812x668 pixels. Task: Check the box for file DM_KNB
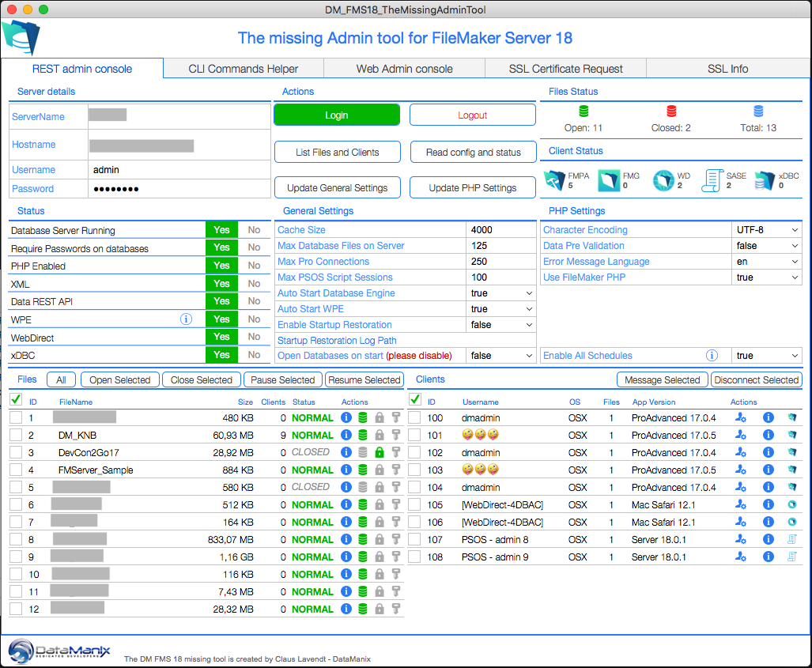coord(16,435)
